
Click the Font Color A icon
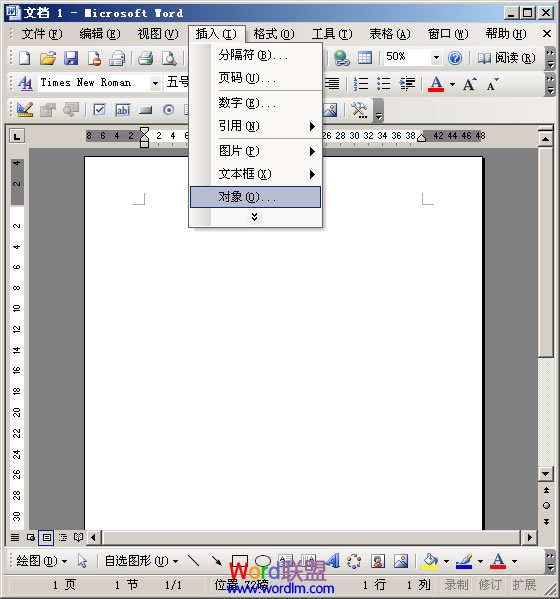tap(436, 84)
